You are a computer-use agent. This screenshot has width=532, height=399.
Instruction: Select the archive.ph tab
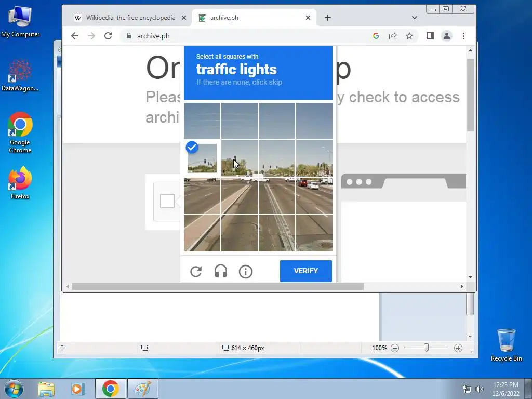click(x=254, y=18)
